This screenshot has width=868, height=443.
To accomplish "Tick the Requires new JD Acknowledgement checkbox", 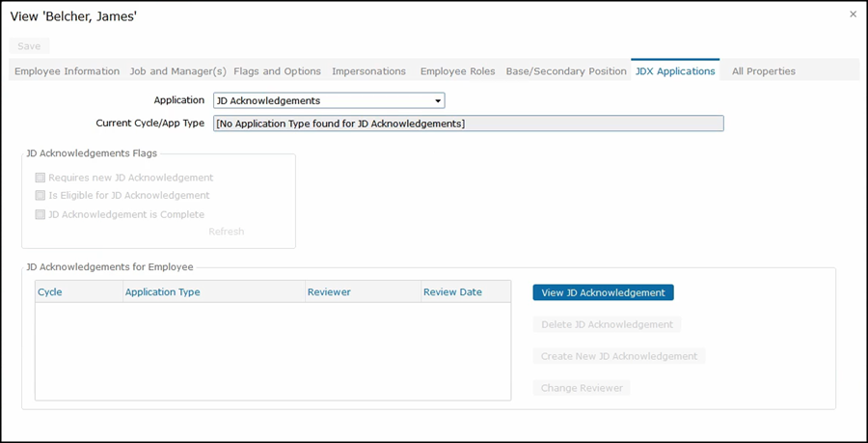I will [x=41, y=178].
